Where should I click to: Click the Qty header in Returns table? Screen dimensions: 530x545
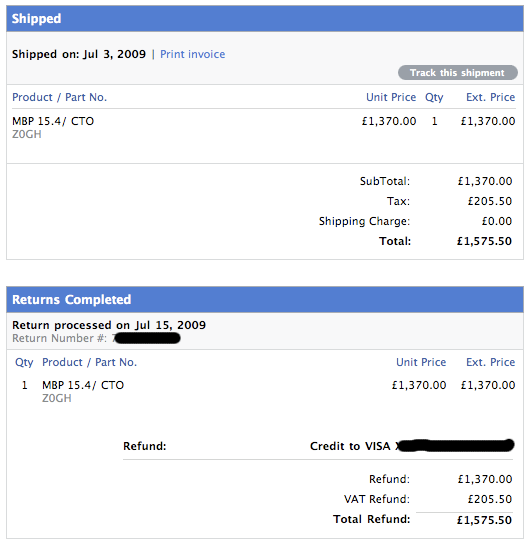[24, 363]
